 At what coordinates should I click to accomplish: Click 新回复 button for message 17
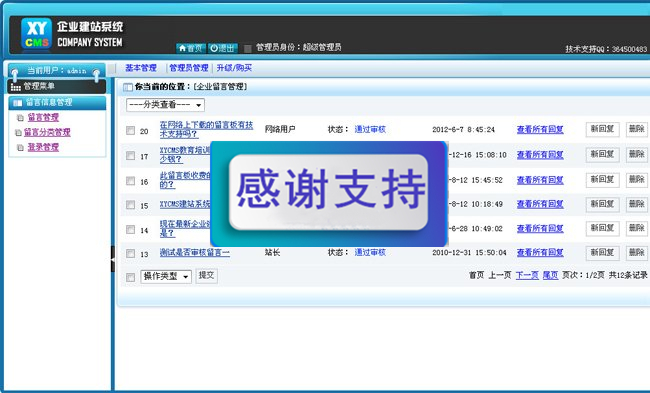(x=602, y=155)
